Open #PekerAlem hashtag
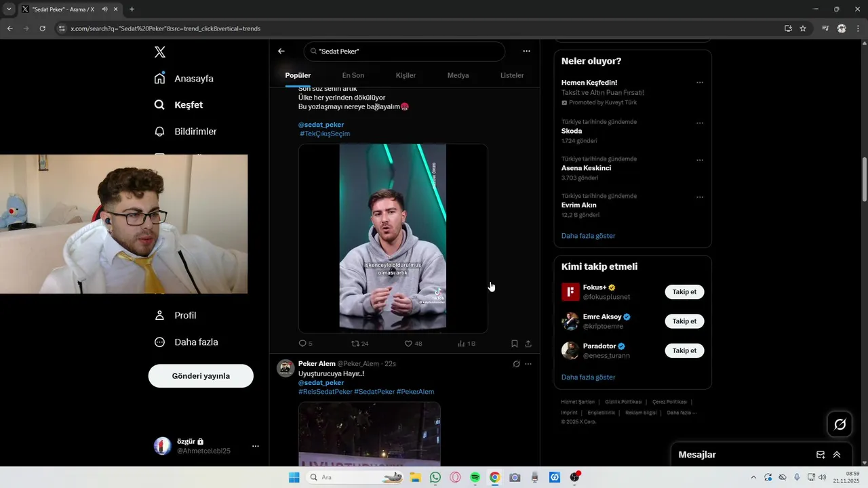 point(415,392)
